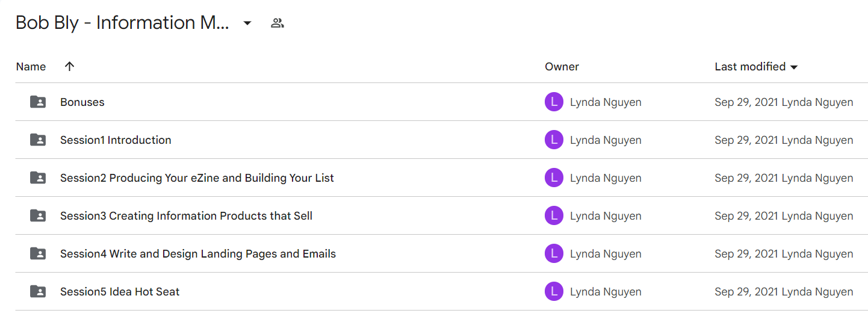
Task: Click the shared people icon beside folder title
Action: click(277, 23)
